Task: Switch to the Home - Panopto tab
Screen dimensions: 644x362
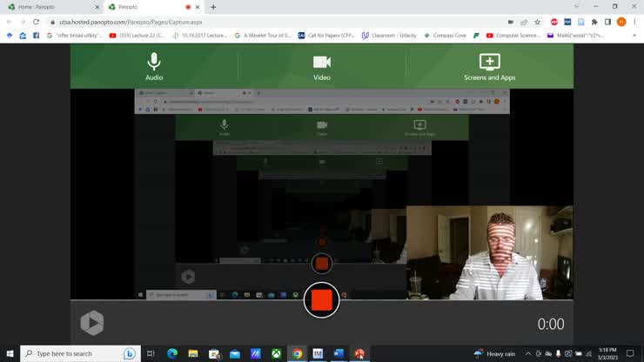Action: 51,7
